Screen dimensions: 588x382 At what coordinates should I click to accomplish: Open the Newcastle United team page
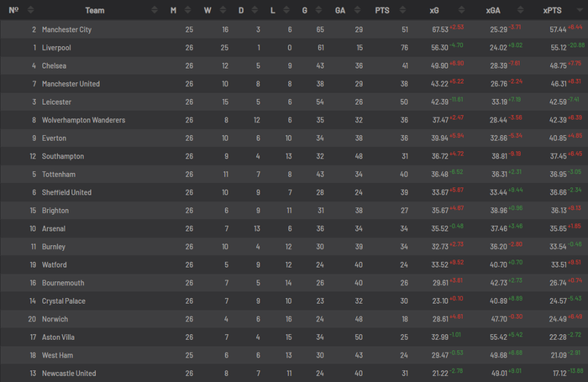tap(68, 373)
